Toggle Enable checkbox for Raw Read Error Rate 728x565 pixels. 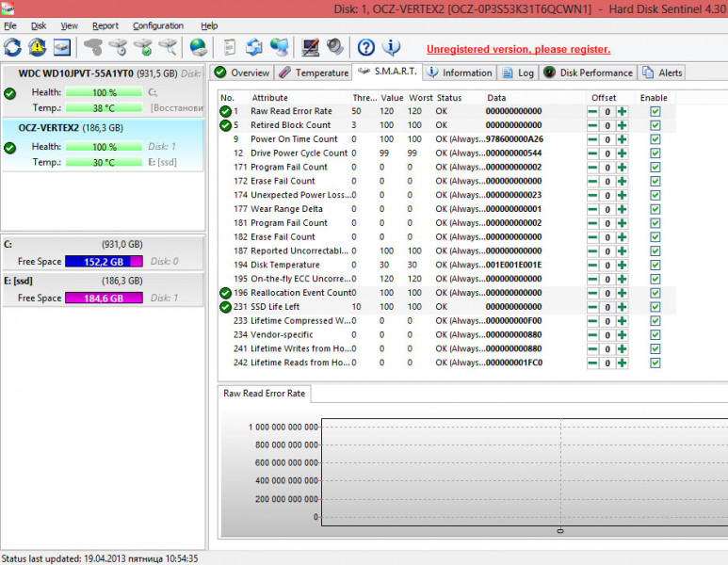(655, 111)
